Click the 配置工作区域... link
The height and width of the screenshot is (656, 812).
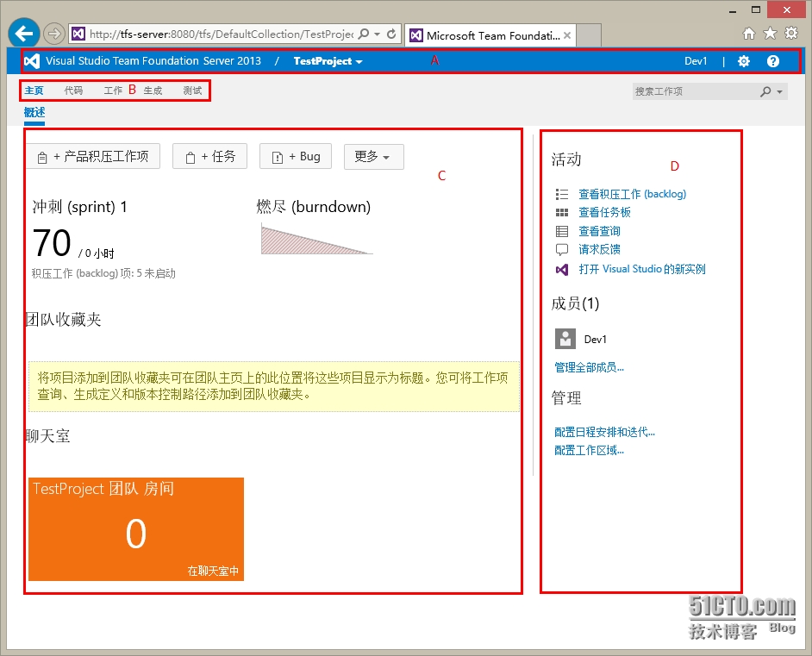tap(590, 451)
